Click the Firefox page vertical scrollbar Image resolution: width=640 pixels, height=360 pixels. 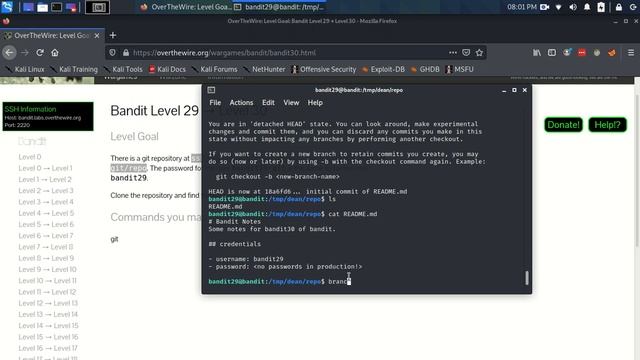click(637, 171)
